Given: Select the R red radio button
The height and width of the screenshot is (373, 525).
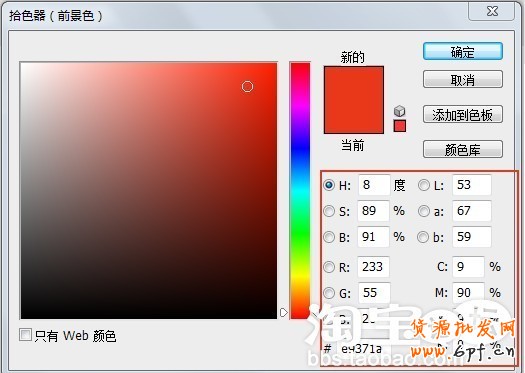Looking at the screenshot, I should (x=329, y=267).
